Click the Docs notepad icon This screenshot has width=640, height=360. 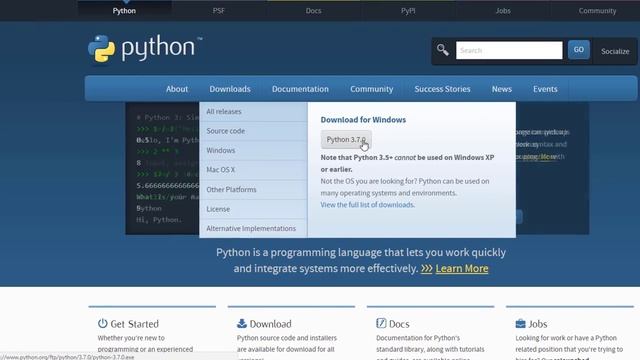(381, 323)
